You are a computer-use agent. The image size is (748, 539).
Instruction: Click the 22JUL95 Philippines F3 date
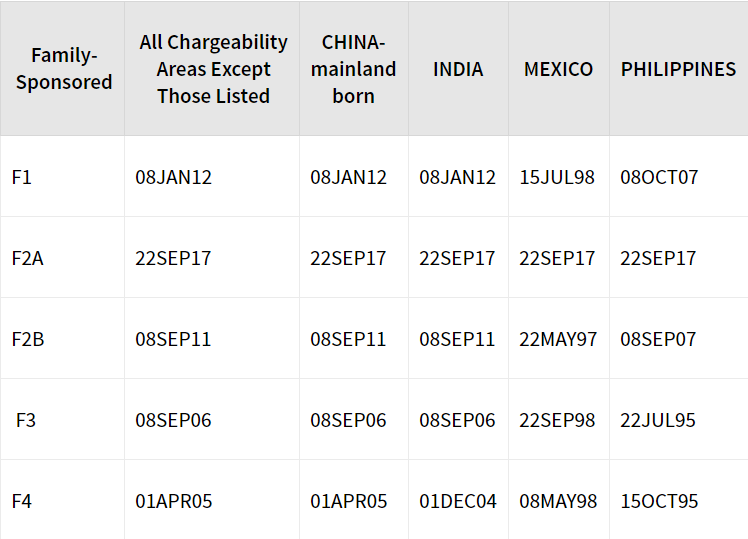point(658,420)
